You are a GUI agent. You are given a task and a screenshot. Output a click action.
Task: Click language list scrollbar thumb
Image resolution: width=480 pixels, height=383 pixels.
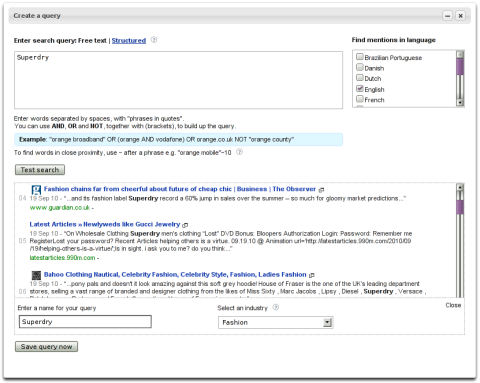pyautogui.click(x=460, y=67)
